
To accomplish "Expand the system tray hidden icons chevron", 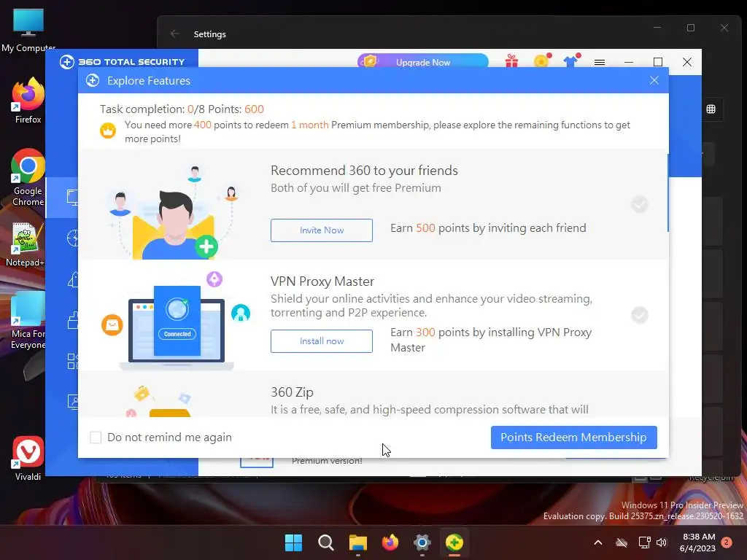I will click(x=598, y=542).
